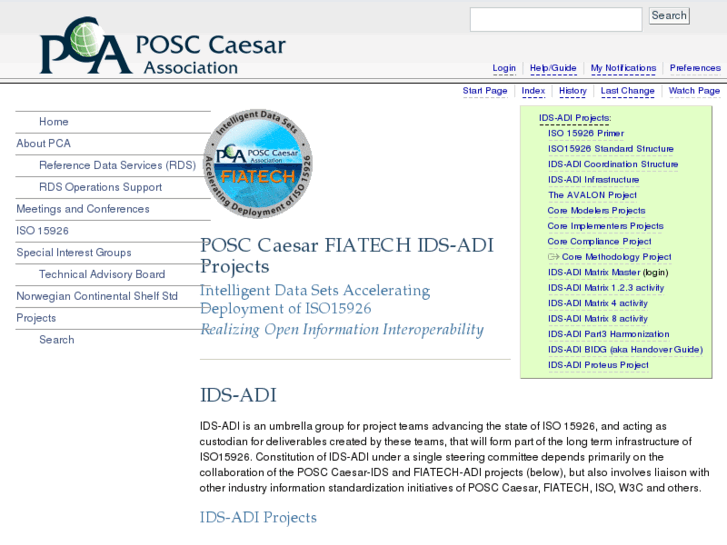Viewport: 727px width, 545px height.
Task: Open My Notifications link
Action: (623, 68)
